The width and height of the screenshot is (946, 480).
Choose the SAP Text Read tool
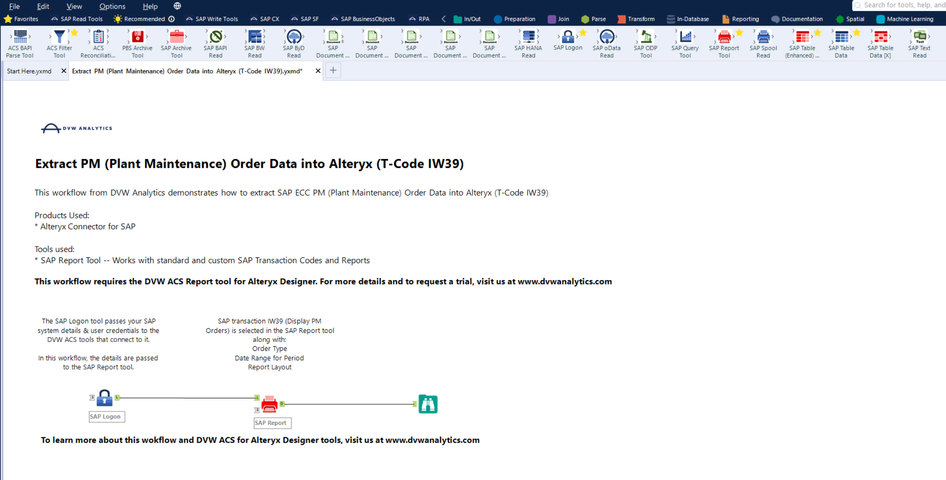(919, 36)
